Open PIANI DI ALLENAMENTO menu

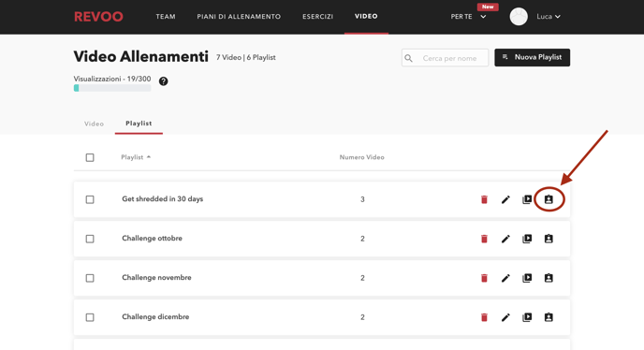click(x=239, y=17)
